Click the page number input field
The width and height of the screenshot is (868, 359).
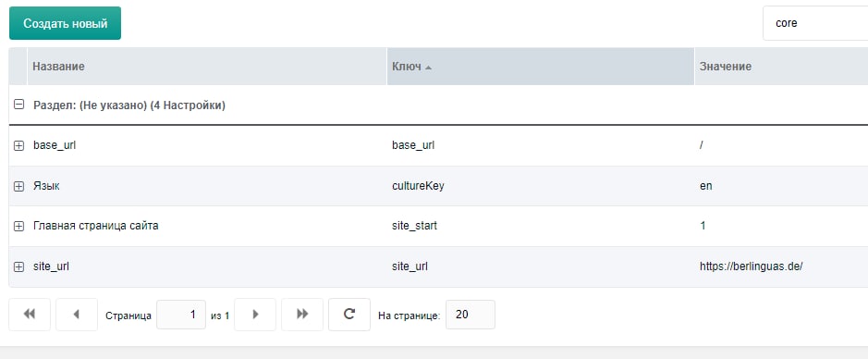click(181, 315)
